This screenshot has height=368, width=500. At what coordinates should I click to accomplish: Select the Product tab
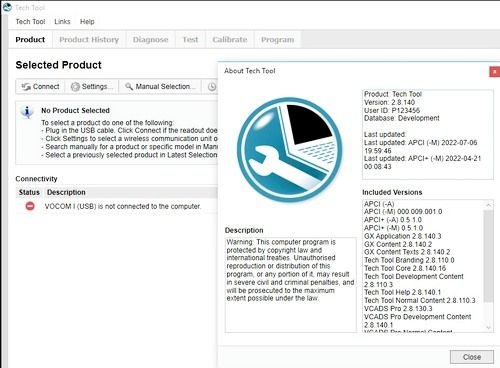pyautogui.click(x=30, y=40)
